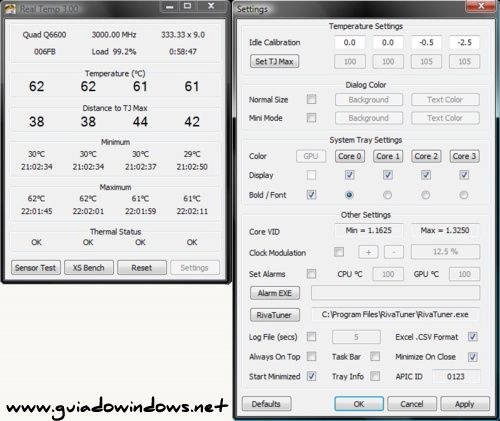
Task: Uncheck Display for Core 3
Action: click(x=464, y=175)
